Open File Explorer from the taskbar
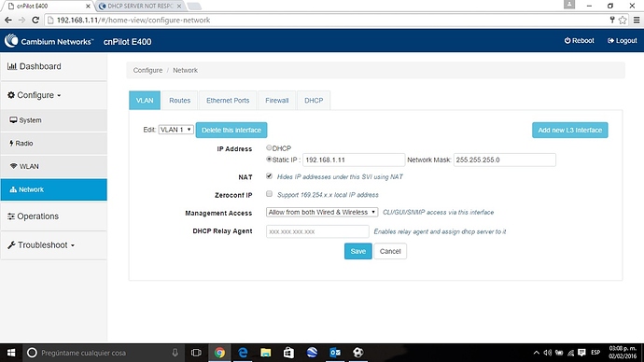This screenshot has width=644, height=362. tap(266, 353)
